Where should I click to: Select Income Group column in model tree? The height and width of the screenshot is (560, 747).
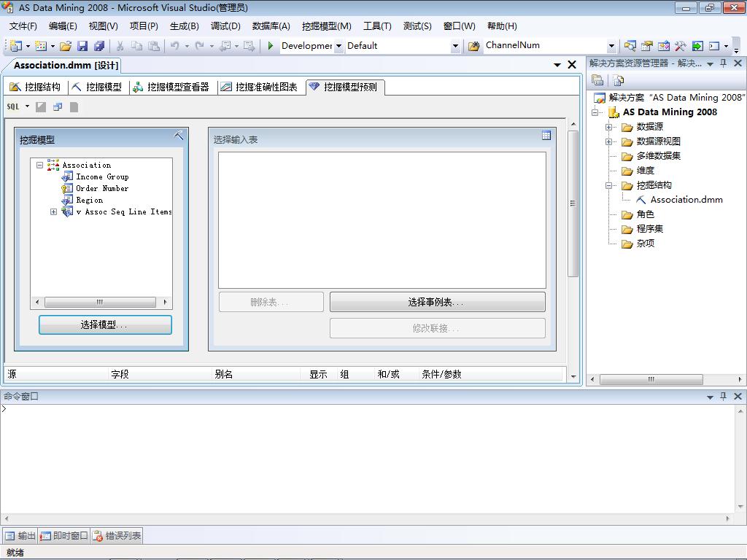click(x=96, y=176)
